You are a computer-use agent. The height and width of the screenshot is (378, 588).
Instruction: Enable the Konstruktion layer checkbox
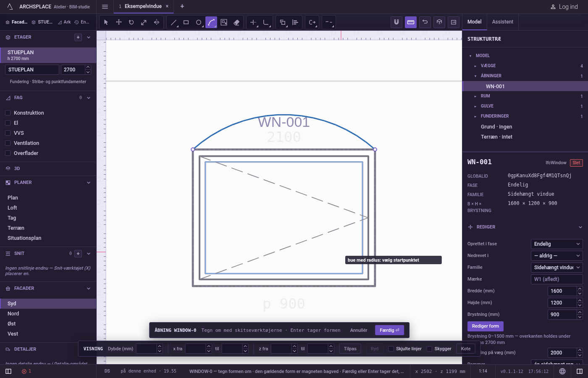(8, 113)
